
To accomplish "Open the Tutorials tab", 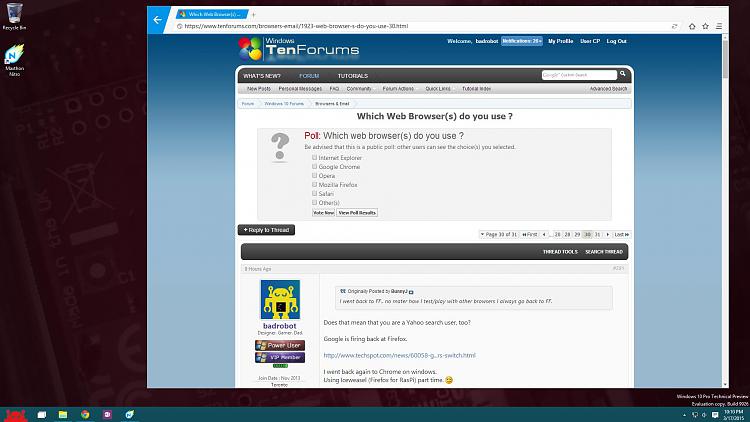I will click(x=353, y=76).
